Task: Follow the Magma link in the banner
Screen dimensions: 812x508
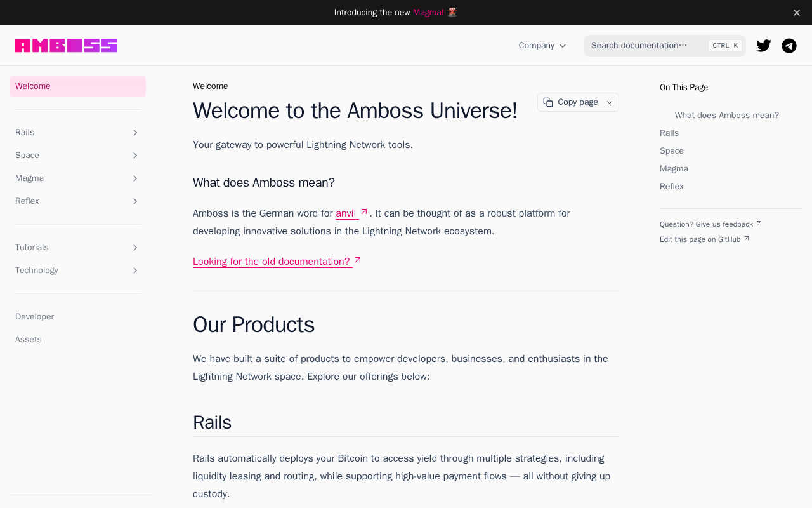Action: pos(428,13)
